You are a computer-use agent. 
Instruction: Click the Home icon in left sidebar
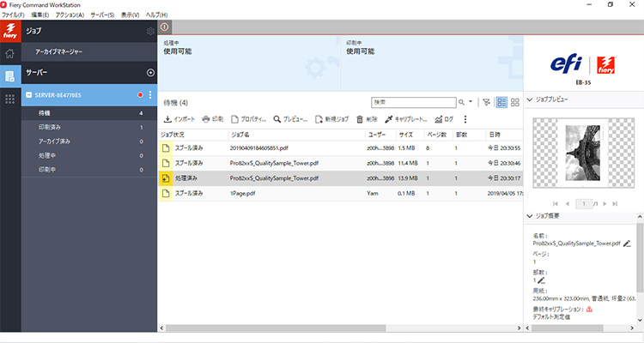(x=11, y=53)
